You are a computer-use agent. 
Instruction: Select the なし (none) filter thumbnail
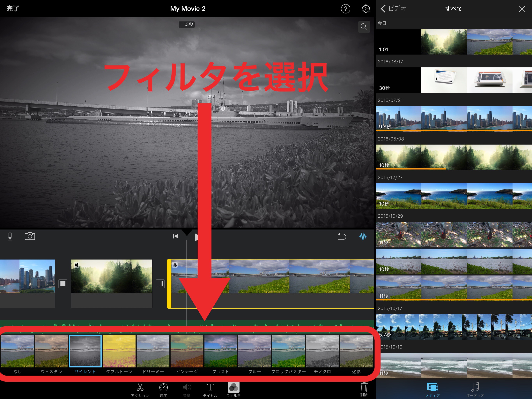coord(18,351)
